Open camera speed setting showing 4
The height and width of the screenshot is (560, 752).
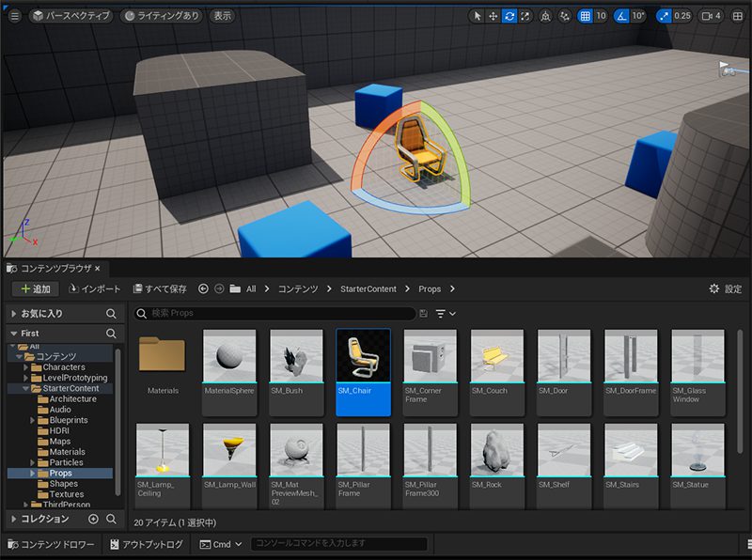(x=711, y=16)
